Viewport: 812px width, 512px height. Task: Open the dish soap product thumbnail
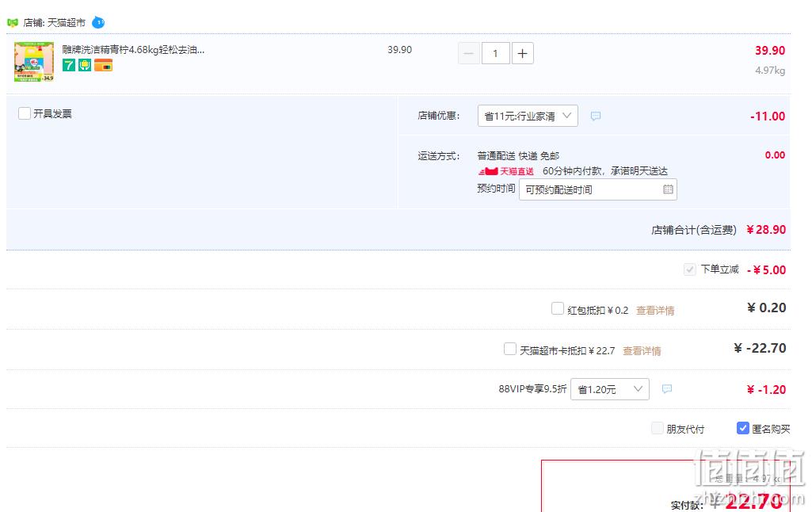33,62
